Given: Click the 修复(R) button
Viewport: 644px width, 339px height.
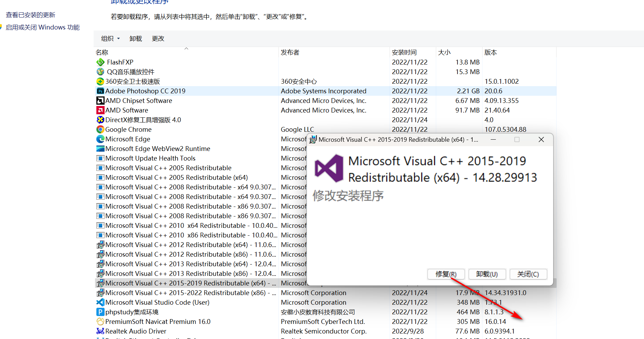Looking at the screenshot, I should click(446, 274).
